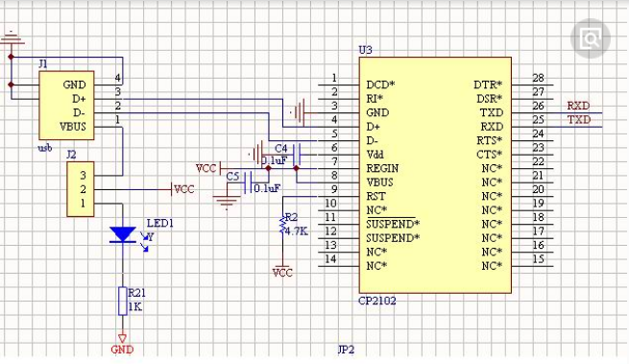Click the TXD net label
Image resolution: width=629 pixels, height=364 pixels.
[x=578, y=120]
